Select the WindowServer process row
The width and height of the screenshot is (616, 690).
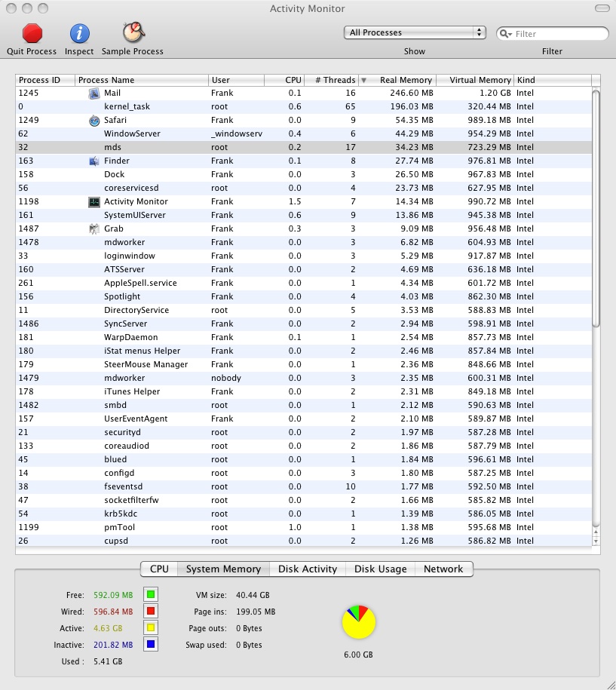(x=304, y=133)
